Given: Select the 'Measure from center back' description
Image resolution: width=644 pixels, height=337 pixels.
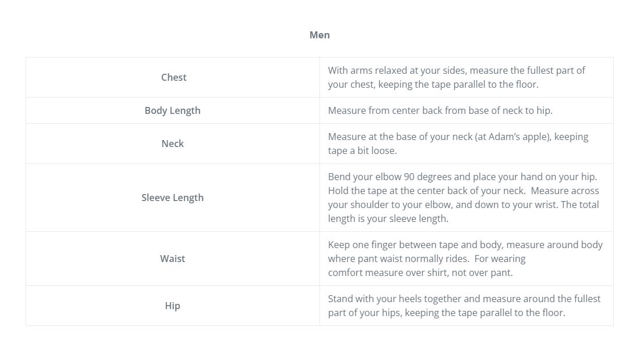Looking at the screenshot, I should click(x=440, y=110).
